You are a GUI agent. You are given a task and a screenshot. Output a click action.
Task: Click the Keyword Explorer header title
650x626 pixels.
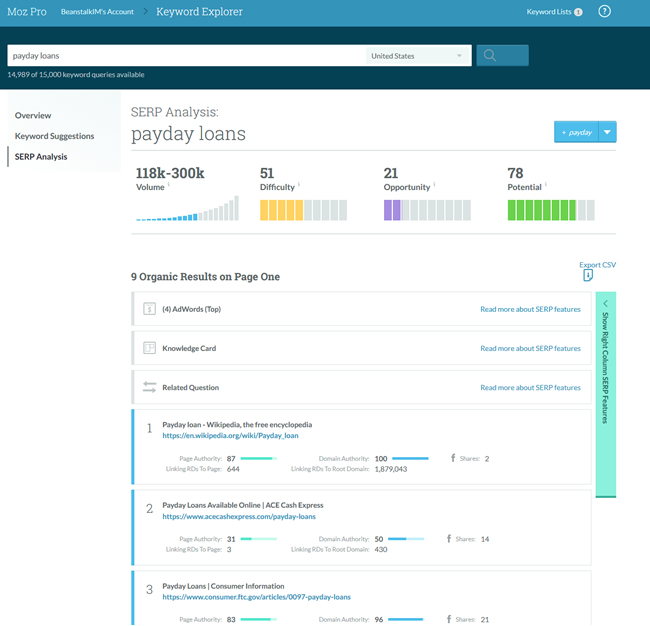[199, 12]
